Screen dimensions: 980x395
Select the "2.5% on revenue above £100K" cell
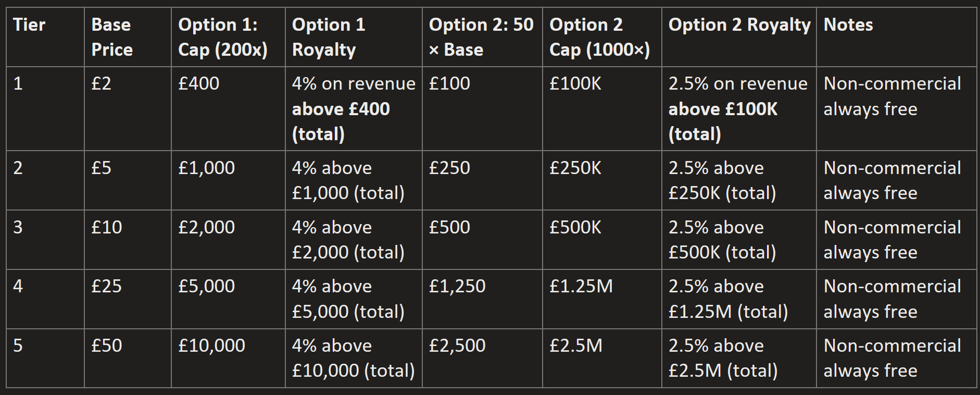tap(737, 108)
